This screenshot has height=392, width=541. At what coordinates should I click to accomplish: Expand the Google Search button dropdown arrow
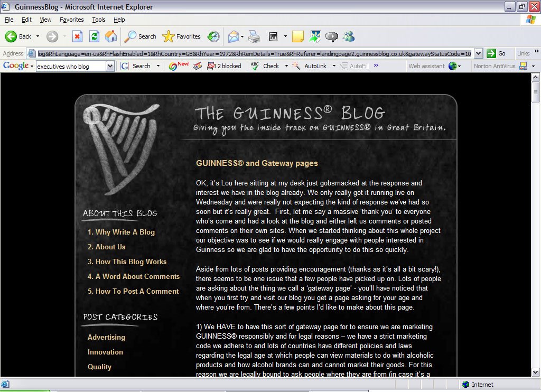pos(158,66)
